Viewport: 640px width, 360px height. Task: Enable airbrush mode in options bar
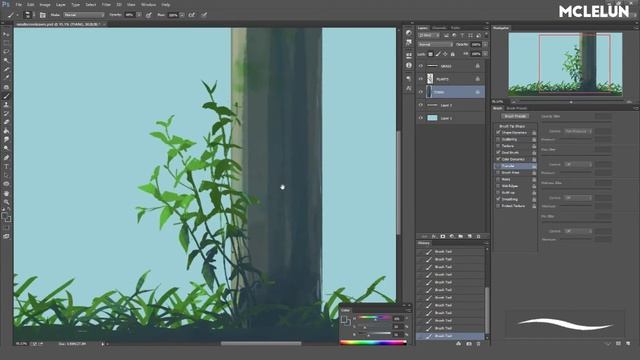pyautogui.click(x=192, y=15)
